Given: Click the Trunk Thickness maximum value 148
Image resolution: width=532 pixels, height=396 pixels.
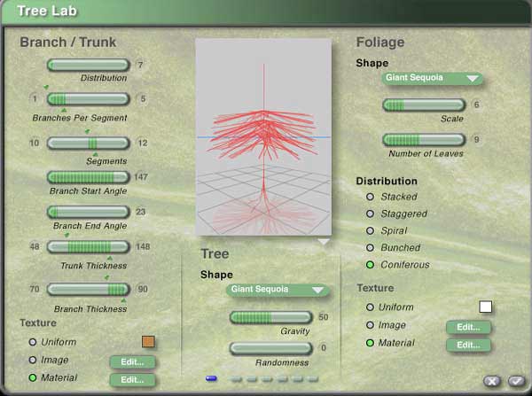Looking at the screenshot, I should click(143, 247).
